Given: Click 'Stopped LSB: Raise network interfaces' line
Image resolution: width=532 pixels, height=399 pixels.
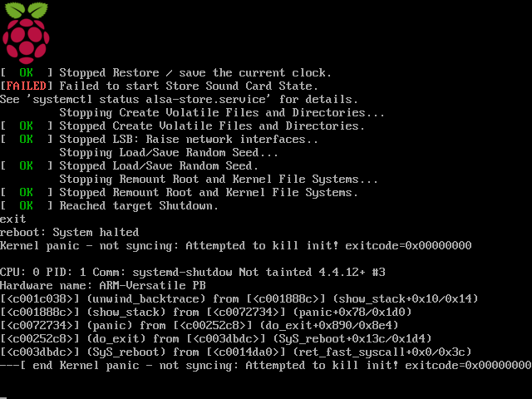Looking at the screenshot, I should click(x=159, y=139).
